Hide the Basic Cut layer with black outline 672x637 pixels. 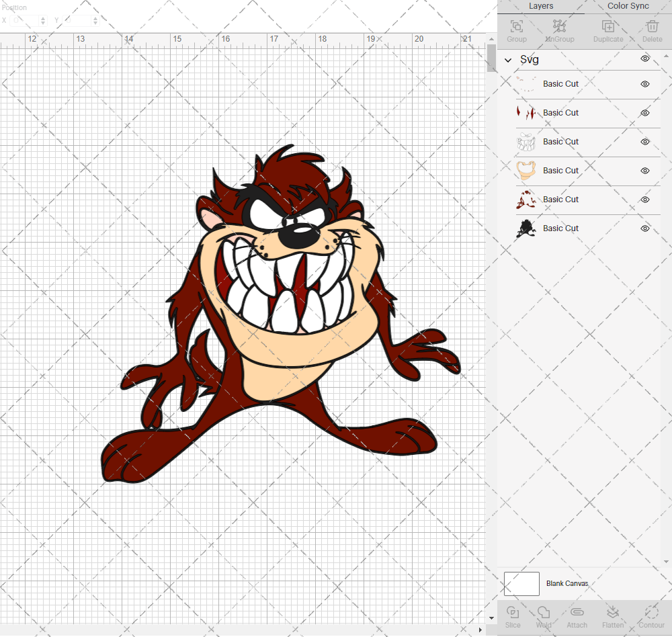tap(645, 228)
